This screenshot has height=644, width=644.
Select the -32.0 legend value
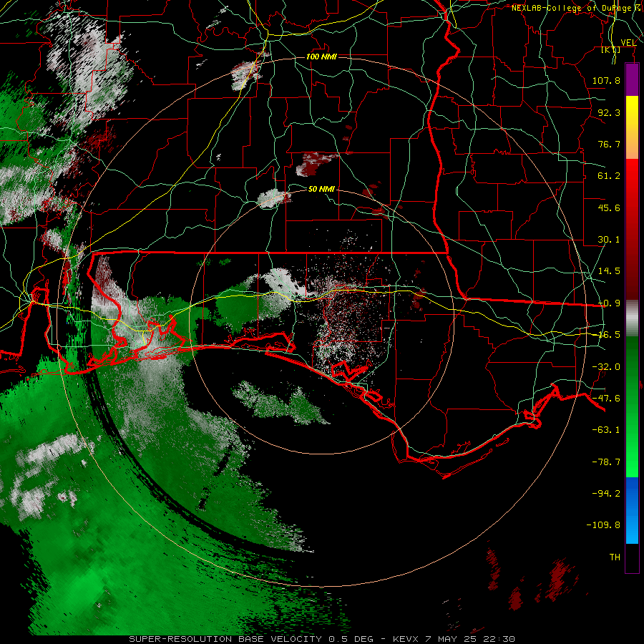[606, 367]
